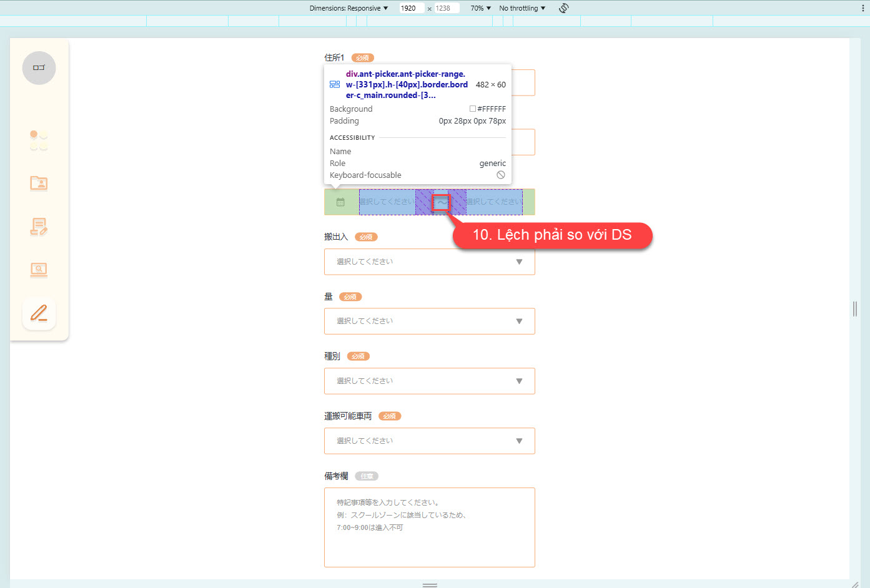Open the user folder sidebar icon
Screen dimensions: 870x588
point(39,183)
